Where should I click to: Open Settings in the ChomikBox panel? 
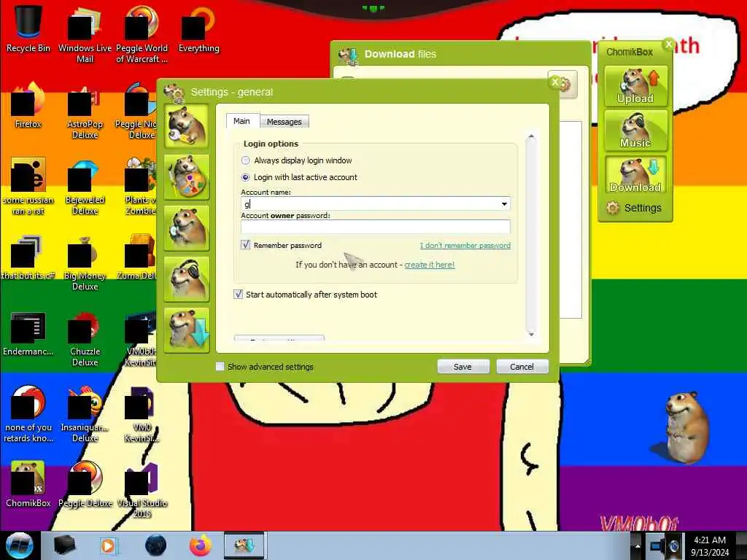point(634,208)
